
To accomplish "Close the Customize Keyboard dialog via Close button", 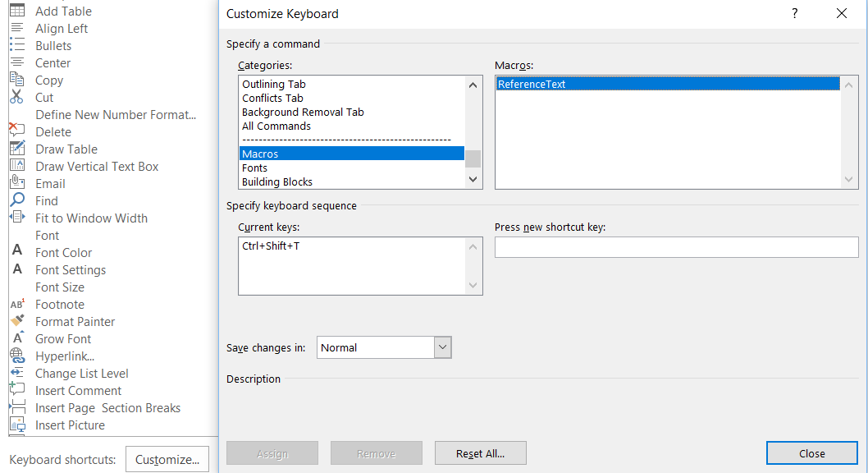I will point(812,453).
